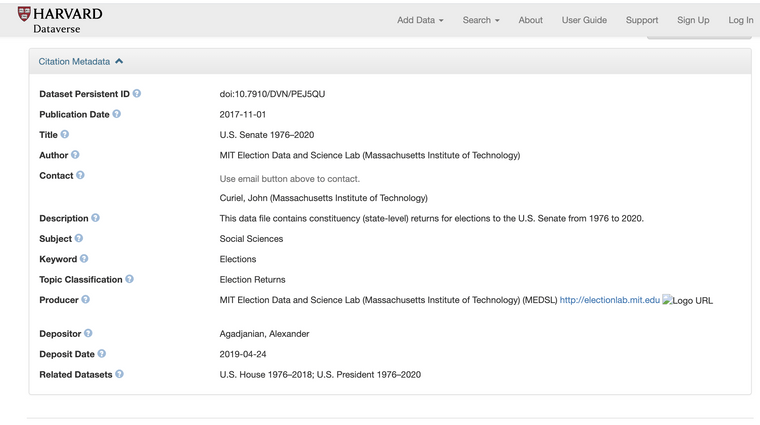Click the Keyword help icon
Viewport: 760px width, 425px height.
tap(84, 259)
